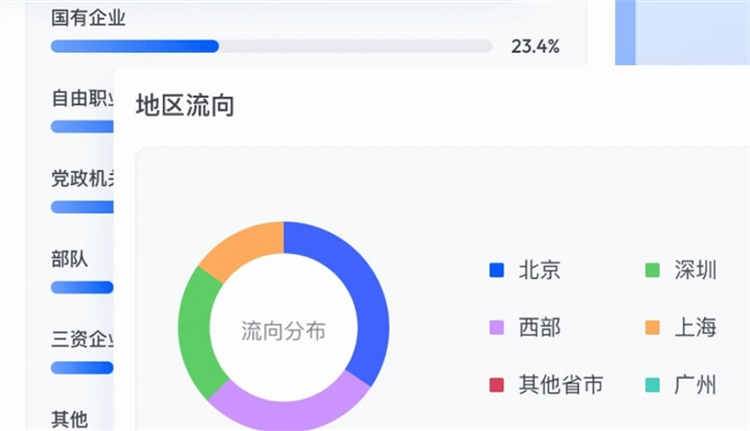Screen dimensions: 750x431
Task: Click the teal 广州 legend color square
Action: coord(652,385)
